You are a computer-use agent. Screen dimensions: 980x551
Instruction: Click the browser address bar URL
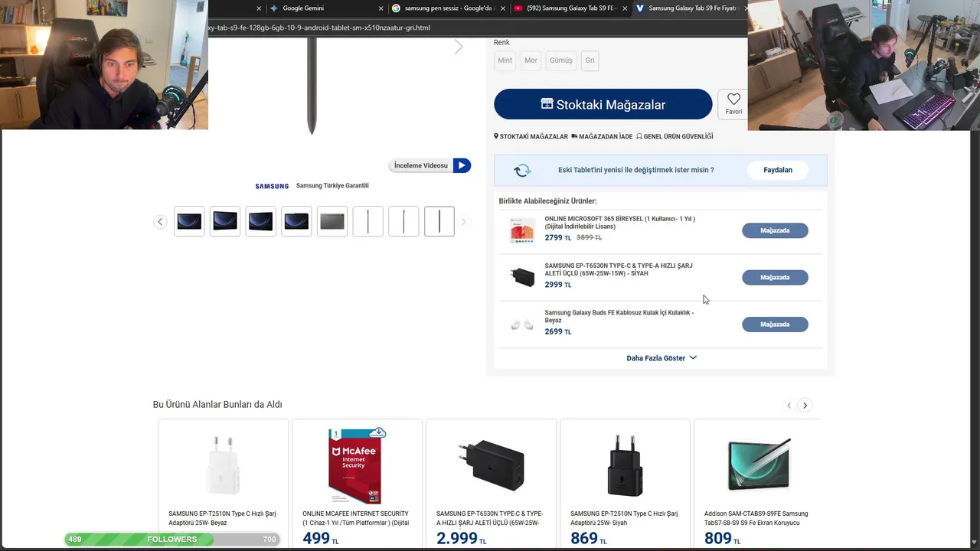pyautogui.click(x=319, y=28)
